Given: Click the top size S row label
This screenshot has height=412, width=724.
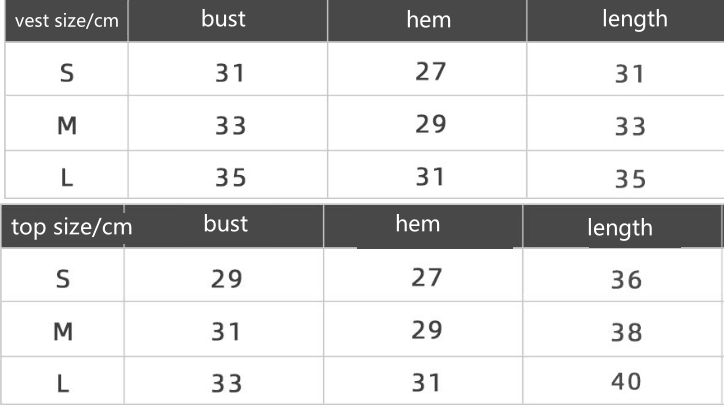Looking at the screenshot, I should pos(63,279).
